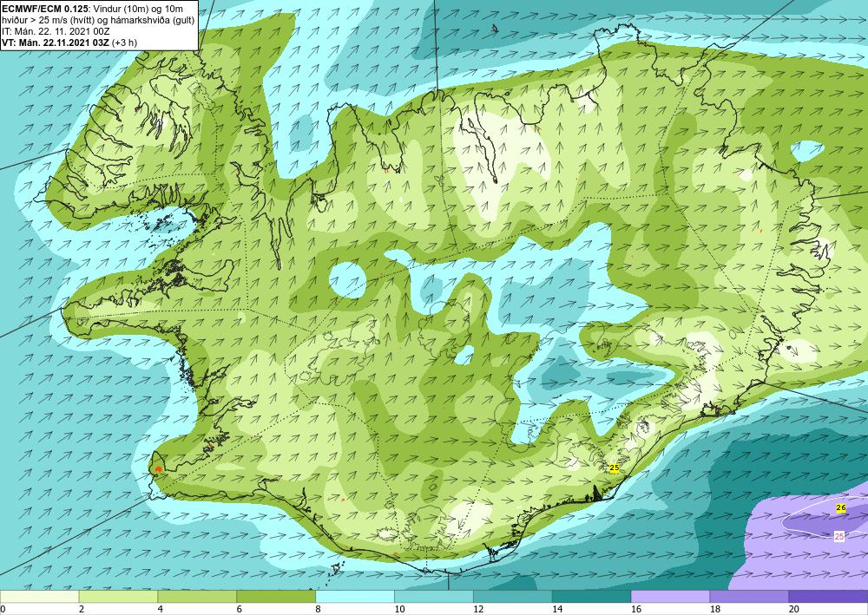Click the 'IT: Mán. 22. 11. 2021 00Z' line
The width and height of the screenshot is (868, 615).
tap(56, 31)
